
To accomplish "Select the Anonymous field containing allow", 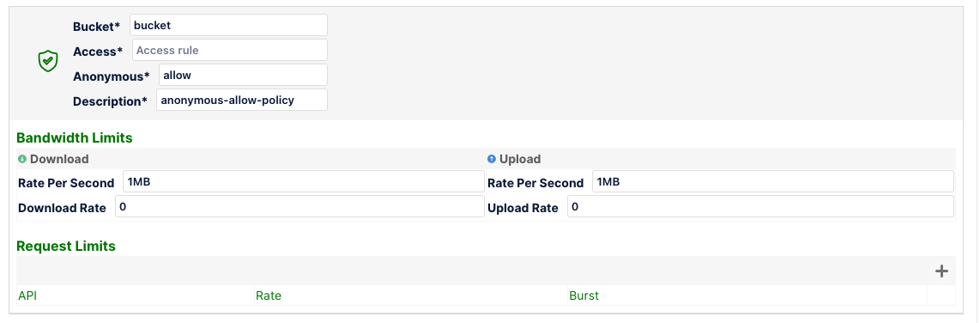I will 243,75.
